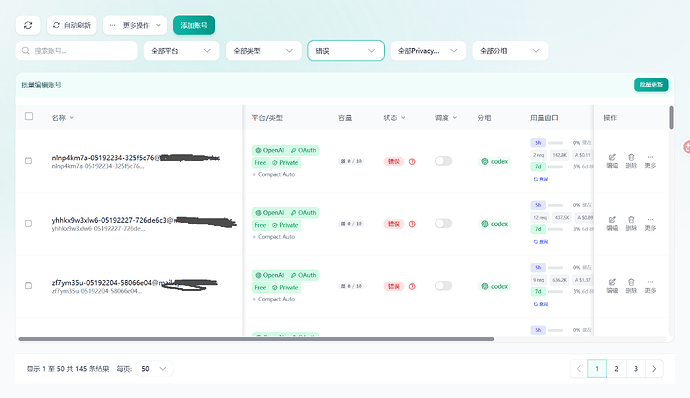690x398 pixels.
Task: Click the "12 req" usage value
Action: [540, 217]
